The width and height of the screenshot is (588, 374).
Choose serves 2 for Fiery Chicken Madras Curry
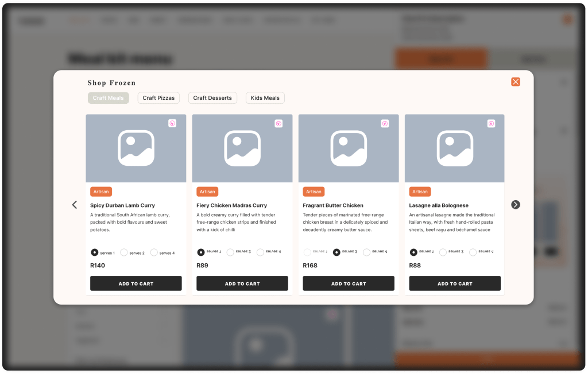pyautogui.click(x=230, y=252)
